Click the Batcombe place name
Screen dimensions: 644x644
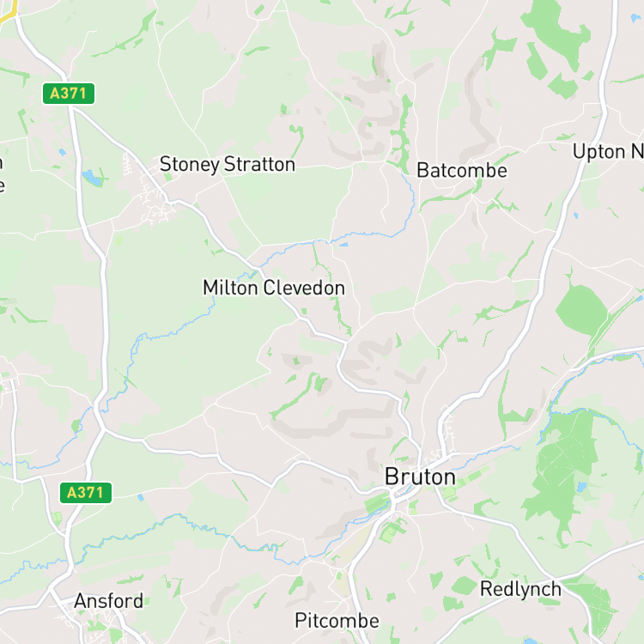(462, 171)
